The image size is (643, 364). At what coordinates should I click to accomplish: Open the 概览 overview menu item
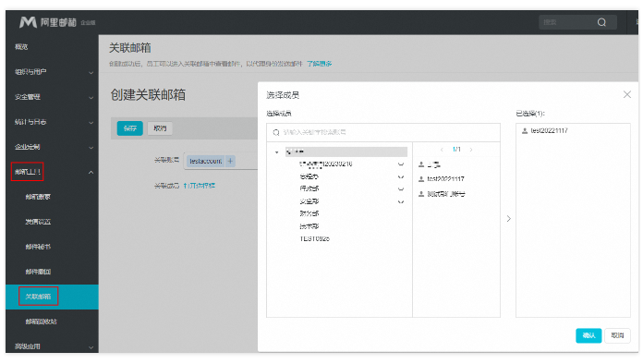pos(21,47)
